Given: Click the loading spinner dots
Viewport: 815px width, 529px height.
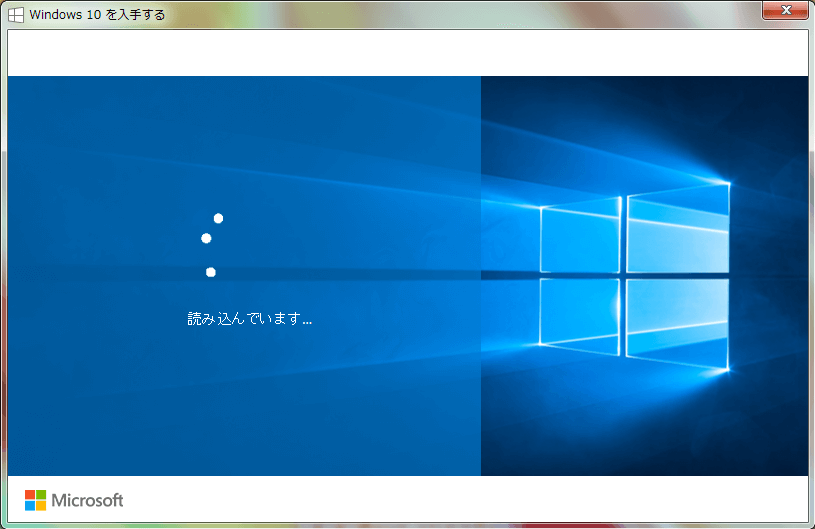Looking at the screenshot, I should point(212,245).
